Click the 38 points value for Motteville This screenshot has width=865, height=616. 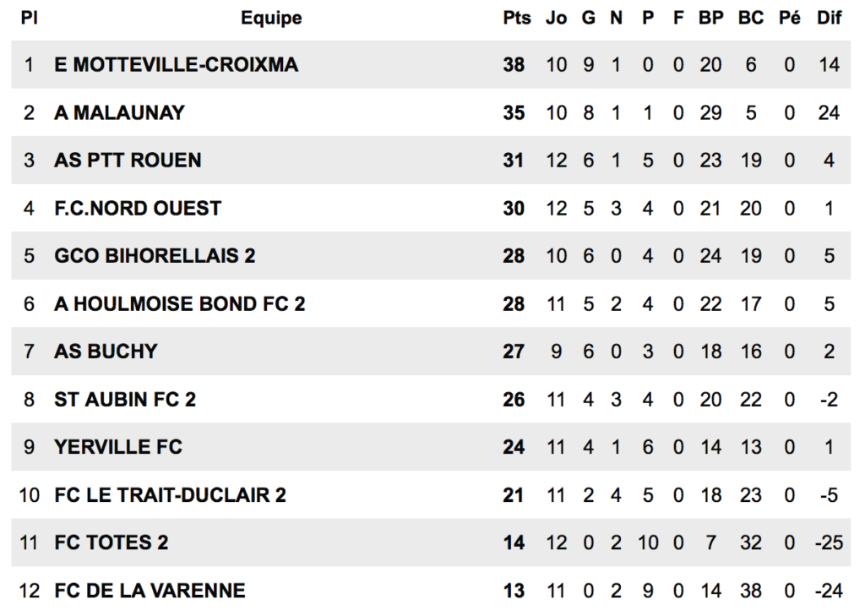(x=514, y=64)
